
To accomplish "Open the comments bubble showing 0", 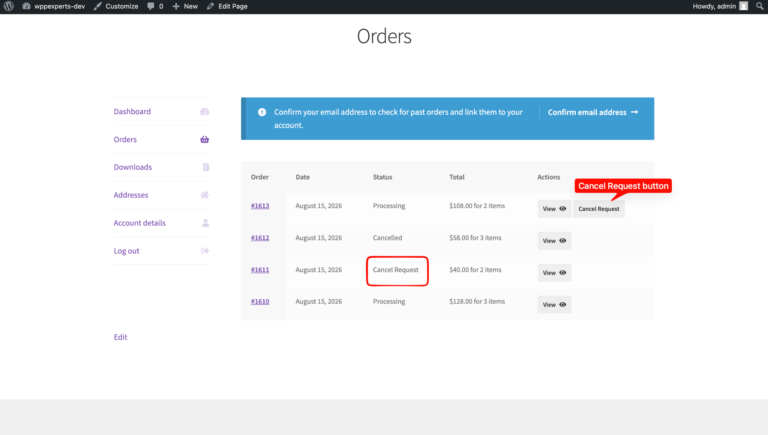I will pos(155,6).
